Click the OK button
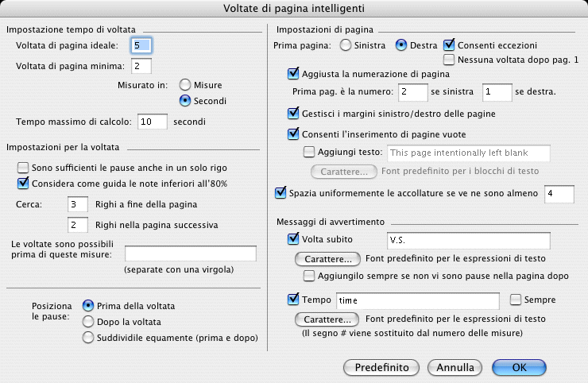This screenshot has width=588, height=383. pyautogui.click(x=519, y=367)
